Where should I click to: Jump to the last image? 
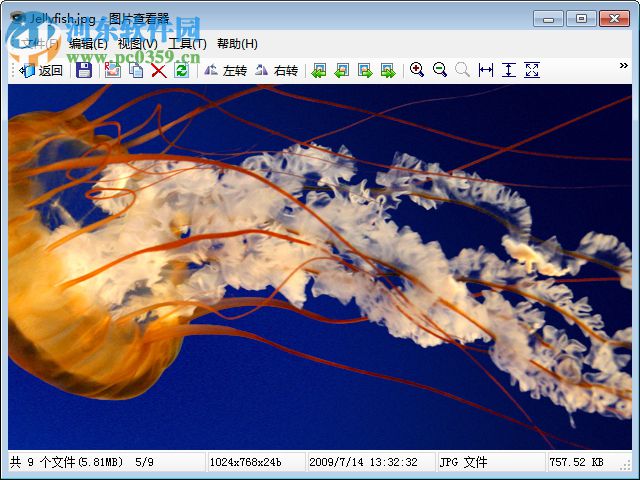(x=388, y=70)
